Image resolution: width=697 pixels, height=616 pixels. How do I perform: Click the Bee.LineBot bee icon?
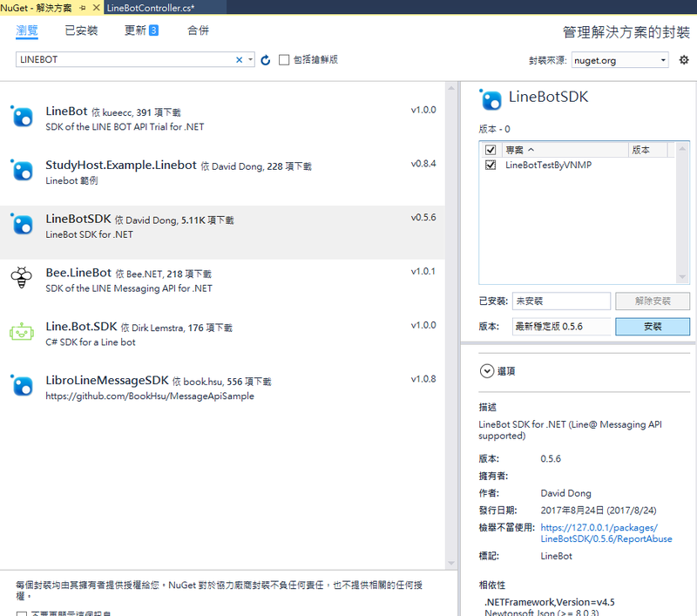[x=21, y=278]
